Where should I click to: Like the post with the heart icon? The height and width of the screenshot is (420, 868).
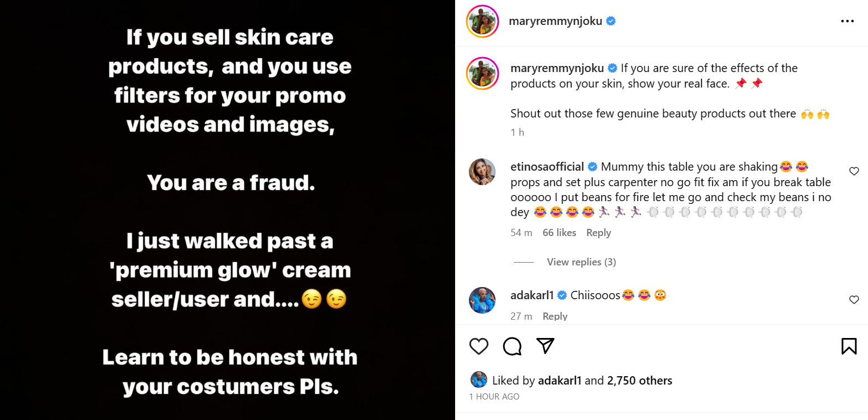click(x=479, y=346)
